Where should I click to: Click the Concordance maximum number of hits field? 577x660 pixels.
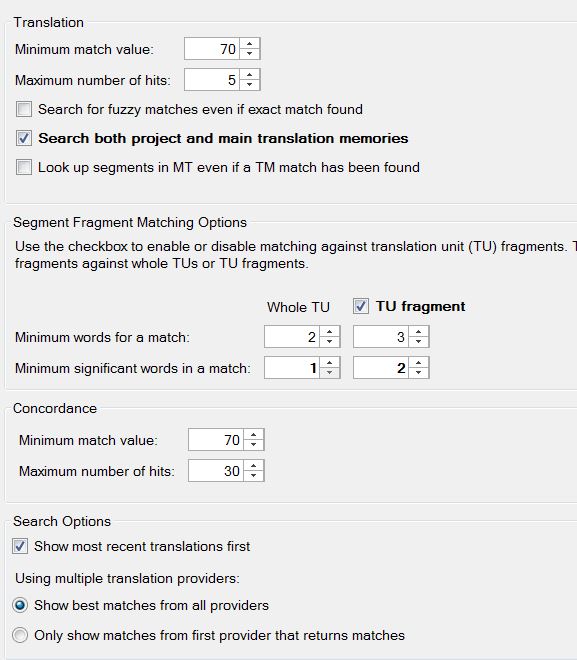click(216, 471)
